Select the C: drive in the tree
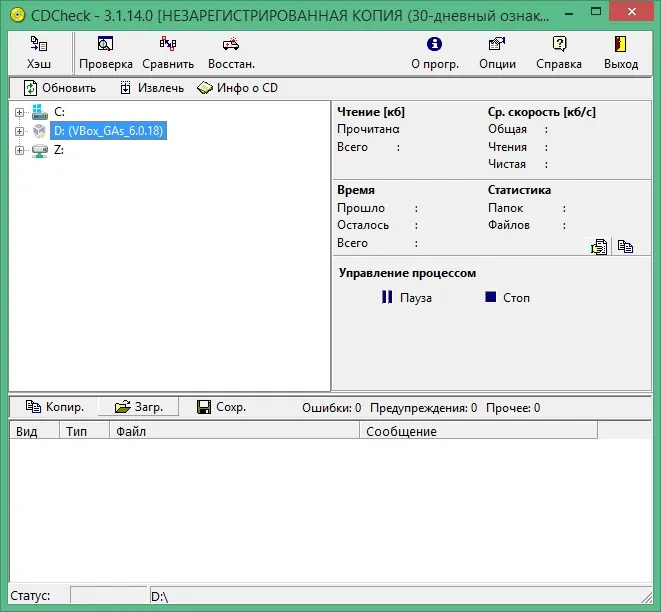 click(x=59, y=112)
